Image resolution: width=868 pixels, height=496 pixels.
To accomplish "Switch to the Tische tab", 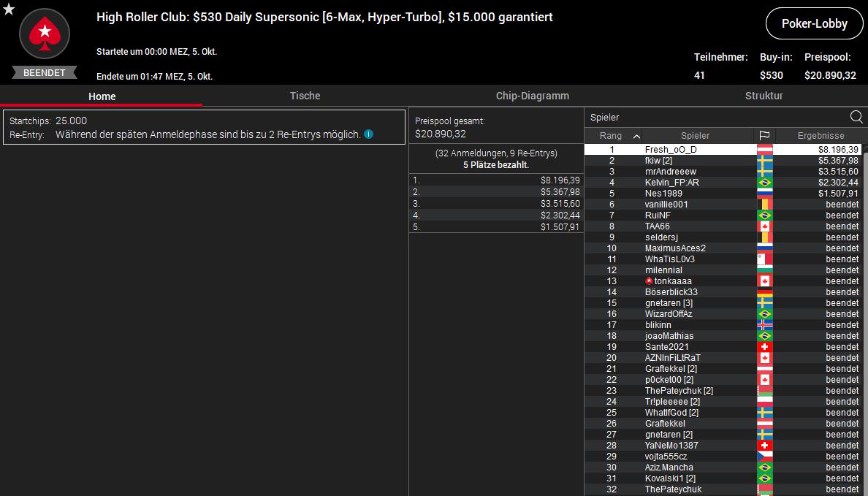I will tap(305, 96).
